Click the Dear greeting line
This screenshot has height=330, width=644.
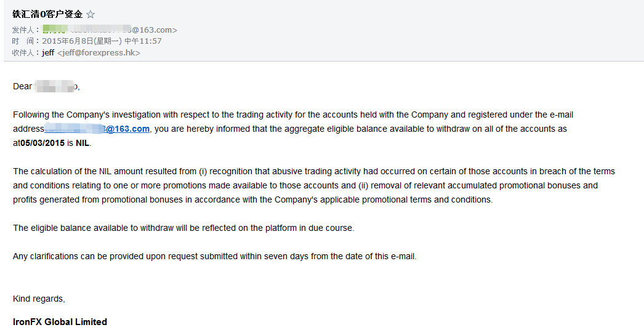tap(23, 87)
